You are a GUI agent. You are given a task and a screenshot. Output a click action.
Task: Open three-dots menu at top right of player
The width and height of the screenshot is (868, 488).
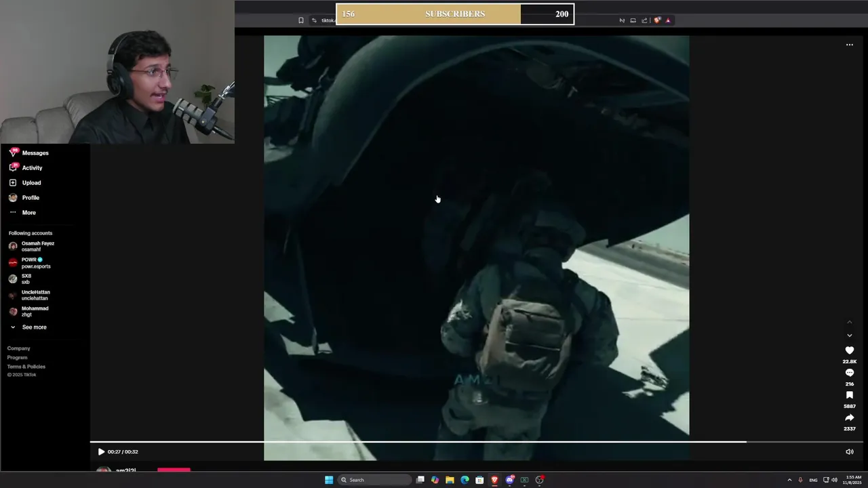849,45
